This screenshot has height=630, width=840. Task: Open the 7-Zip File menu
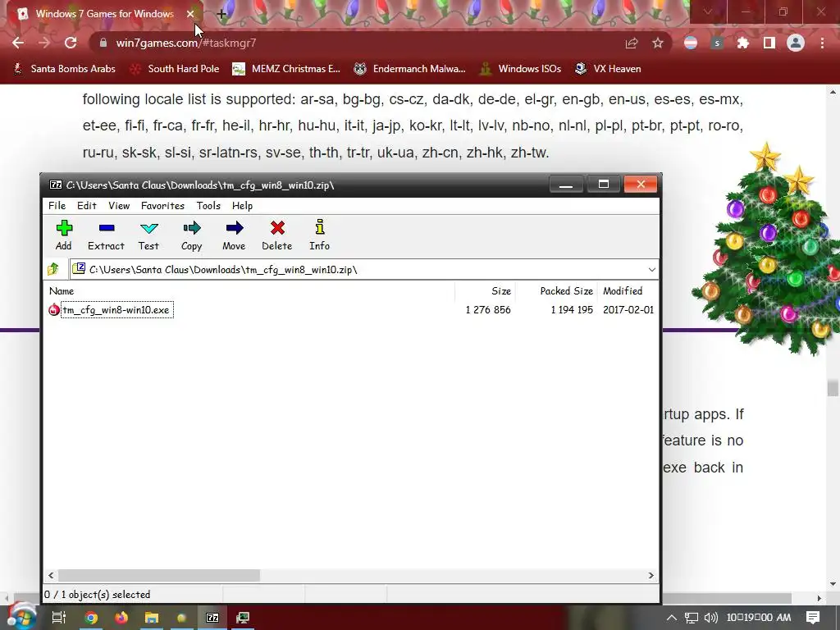57,206
